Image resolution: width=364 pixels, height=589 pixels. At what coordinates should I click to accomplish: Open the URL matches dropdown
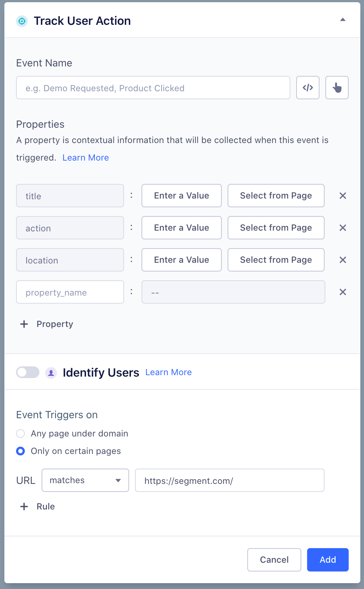tap(85, 480)
